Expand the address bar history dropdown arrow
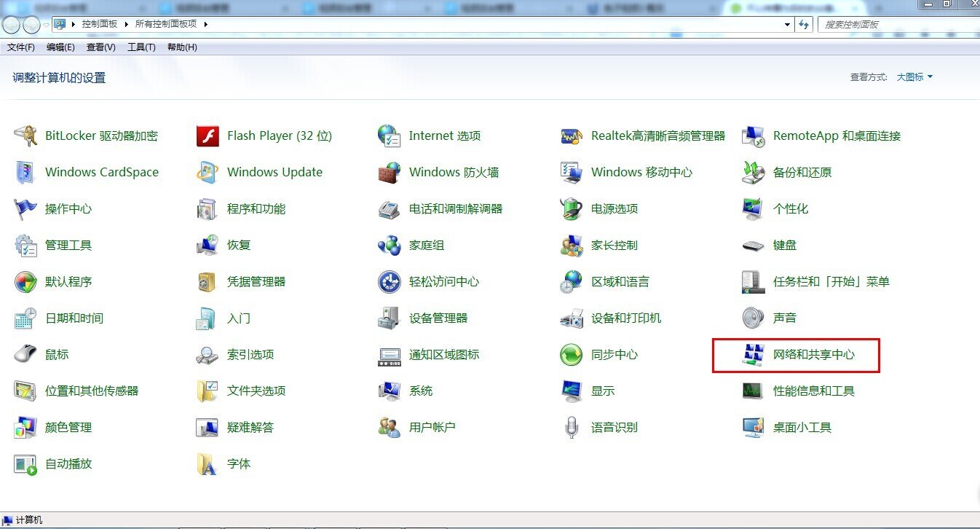 point(788,24)
